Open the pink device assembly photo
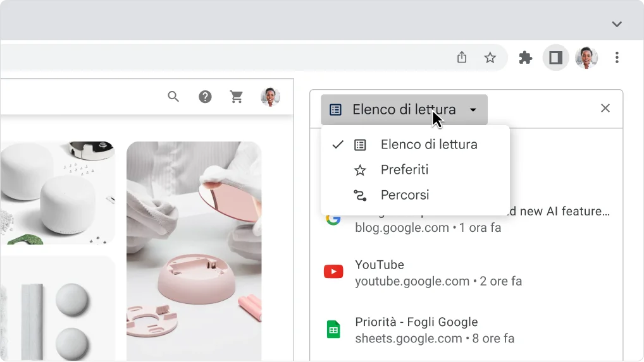 click(x=194, y=251)
